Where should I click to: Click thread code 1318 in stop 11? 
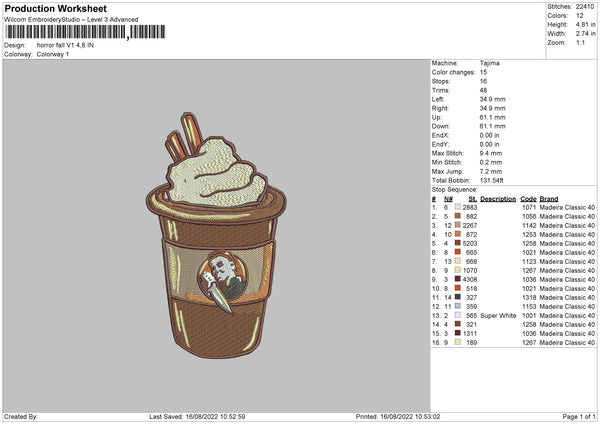coord(529,297)
